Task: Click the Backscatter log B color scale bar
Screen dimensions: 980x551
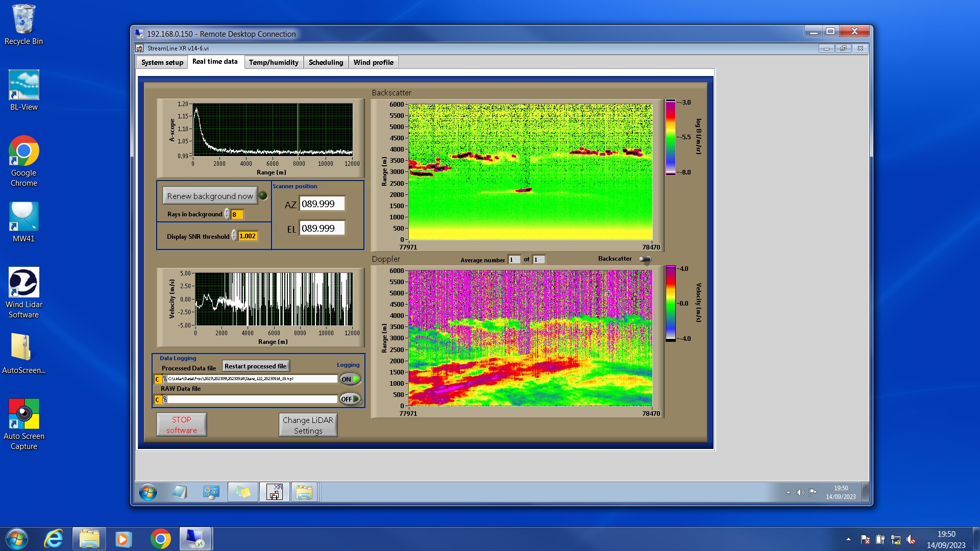Action: 670,137
